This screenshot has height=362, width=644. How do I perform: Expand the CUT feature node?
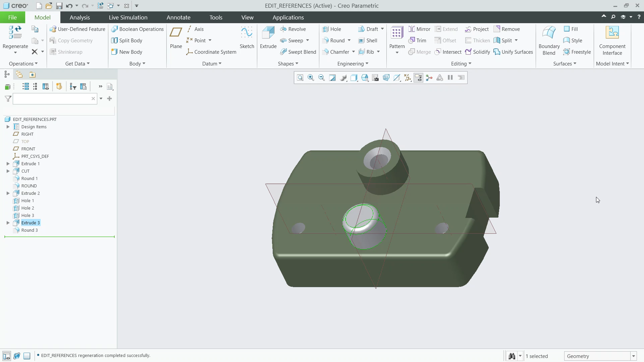coord(8,171)
